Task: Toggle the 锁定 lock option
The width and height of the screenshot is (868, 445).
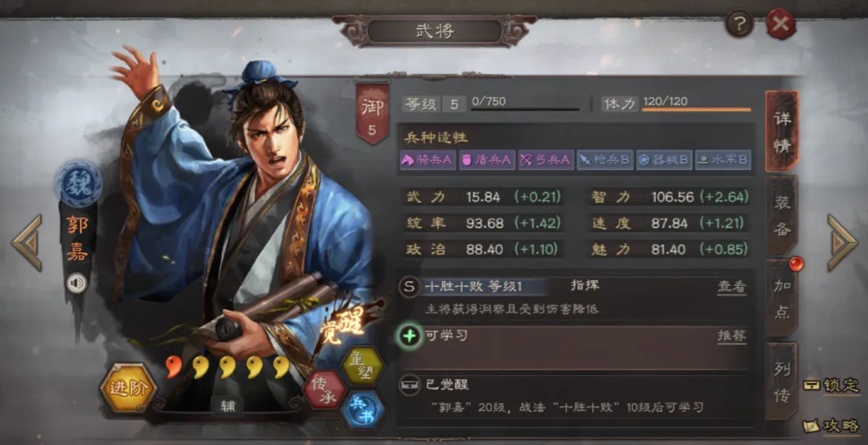Action: (x=831, y=385)
